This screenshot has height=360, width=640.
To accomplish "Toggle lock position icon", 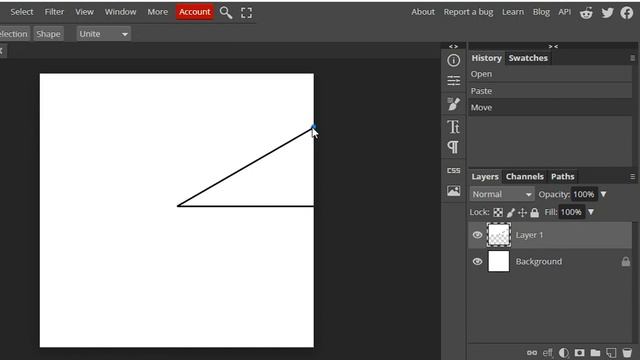I will 522,212.
